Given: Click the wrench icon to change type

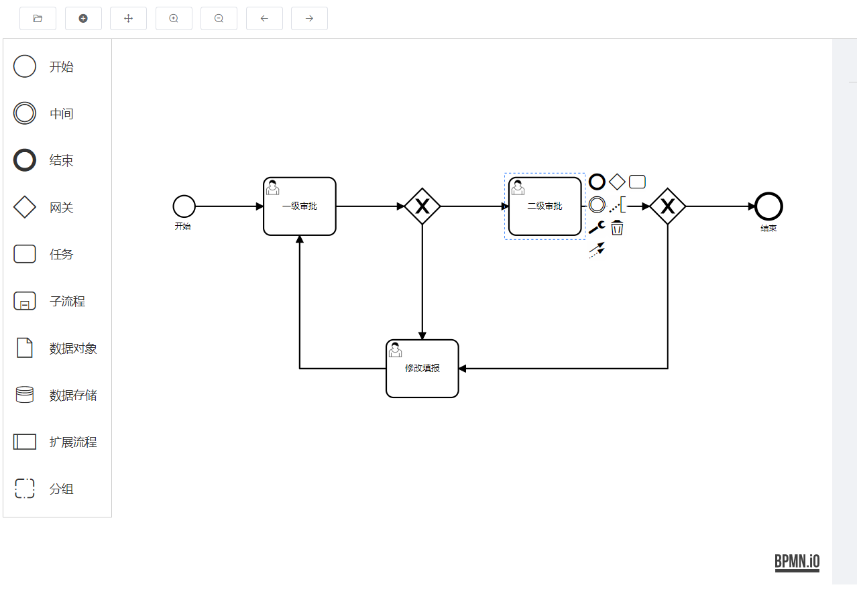Looking at the screenshot, I should [596, 228].
